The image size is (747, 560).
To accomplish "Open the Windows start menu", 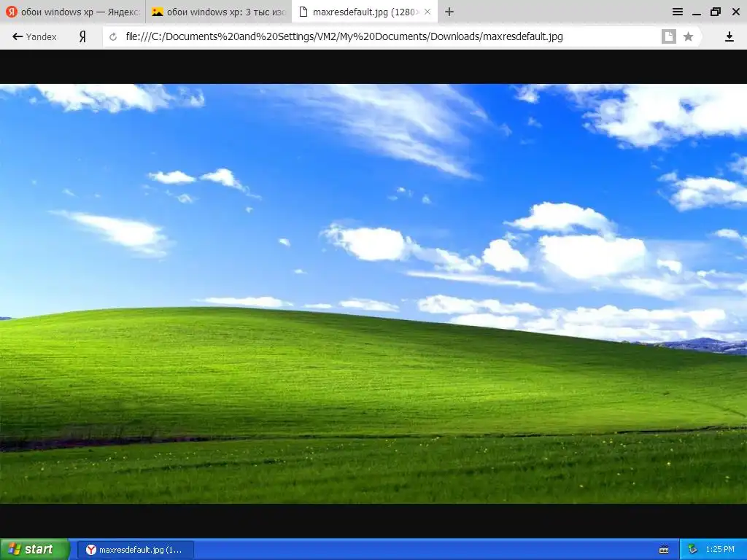I will coord(35,549).
